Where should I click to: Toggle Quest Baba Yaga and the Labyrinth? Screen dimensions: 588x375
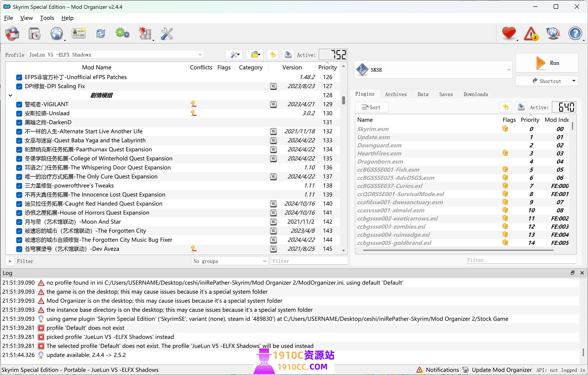pos(19,141)
